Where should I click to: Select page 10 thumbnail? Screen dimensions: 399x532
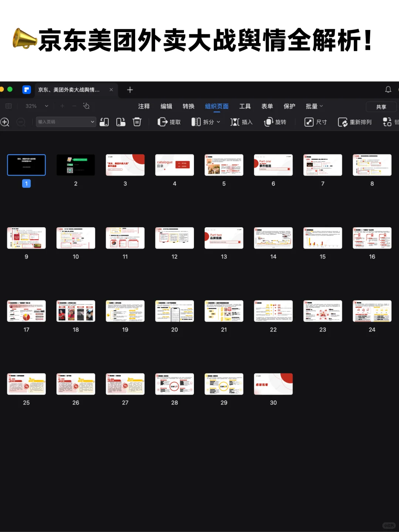click(x=76, y=238)
